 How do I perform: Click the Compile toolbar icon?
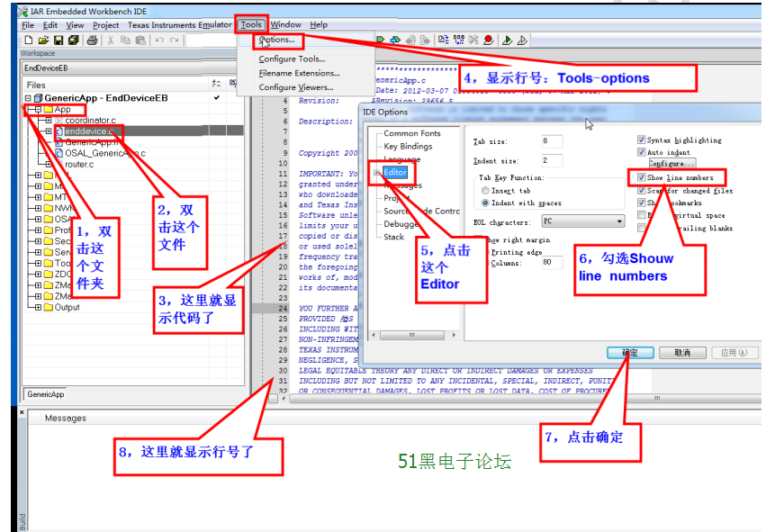click(x=444, y=40)
